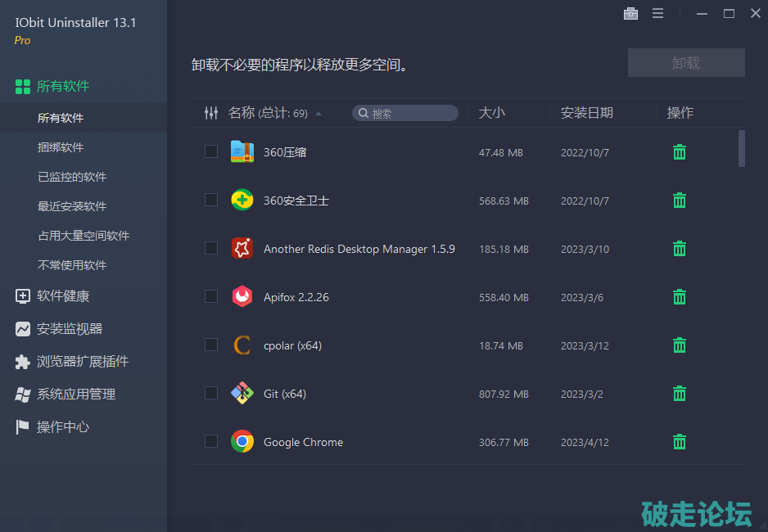Viewport: 768px width, 532px height.
Task: Click the trash icon for 360压缩
Action: [x=679, y=152]
